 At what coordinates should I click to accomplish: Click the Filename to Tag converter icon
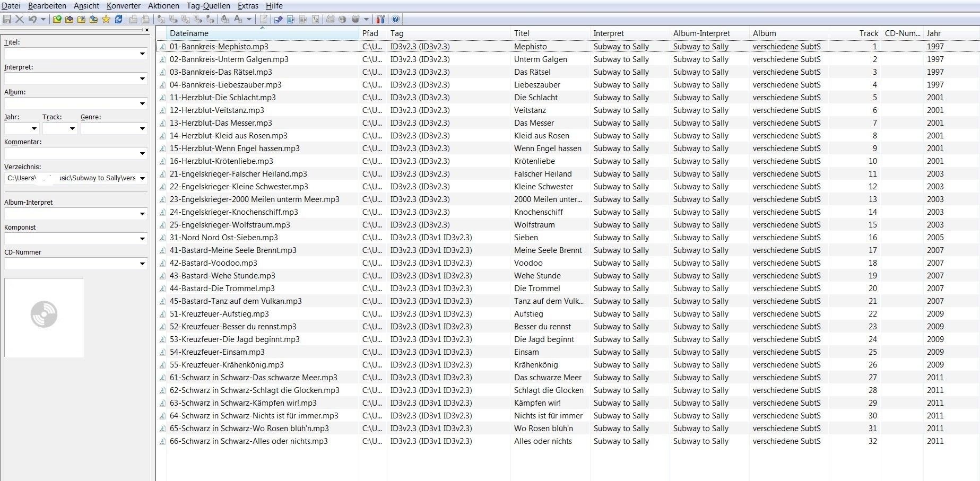(x=174, y=19)
